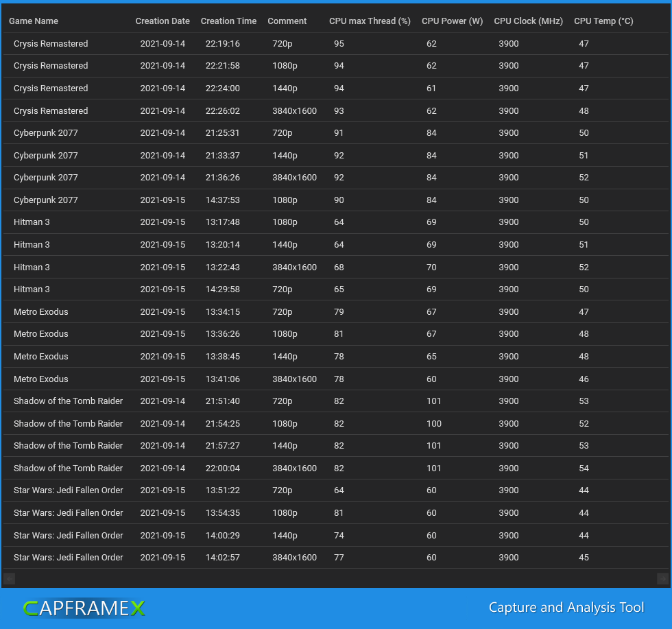Click CPU Temp value 46 in Metro Exodus row
Screen dimensions: 672x629
pos(584,379)
